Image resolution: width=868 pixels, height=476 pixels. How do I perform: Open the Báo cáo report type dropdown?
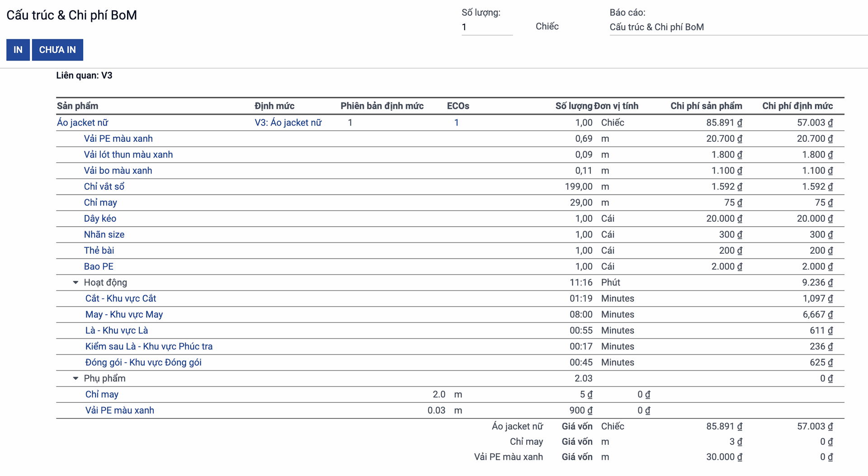pyautogui.click(x=738, y=27)
